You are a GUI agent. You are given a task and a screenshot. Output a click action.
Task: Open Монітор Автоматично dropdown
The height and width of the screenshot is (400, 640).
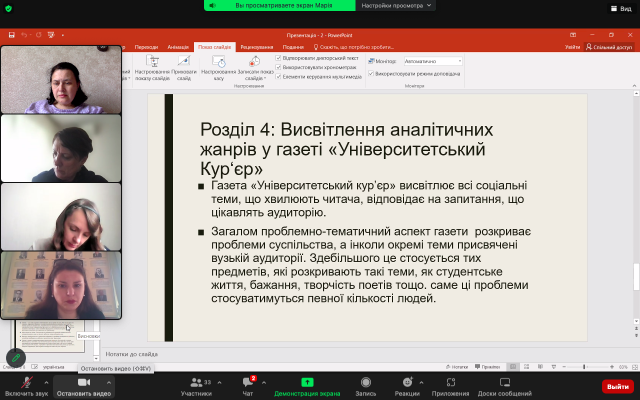[x=433, y=61]
